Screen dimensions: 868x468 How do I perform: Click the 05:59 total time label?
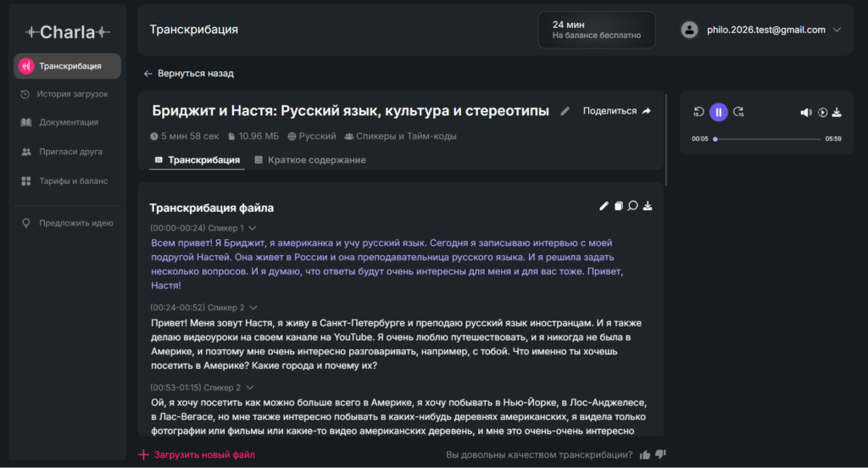pos(833,139)
